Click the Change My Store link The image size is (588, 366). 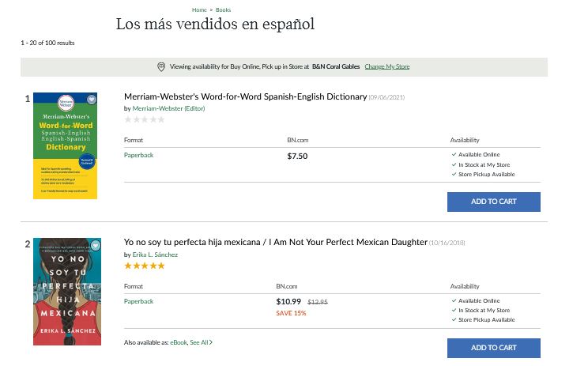(x=387, y=66)
